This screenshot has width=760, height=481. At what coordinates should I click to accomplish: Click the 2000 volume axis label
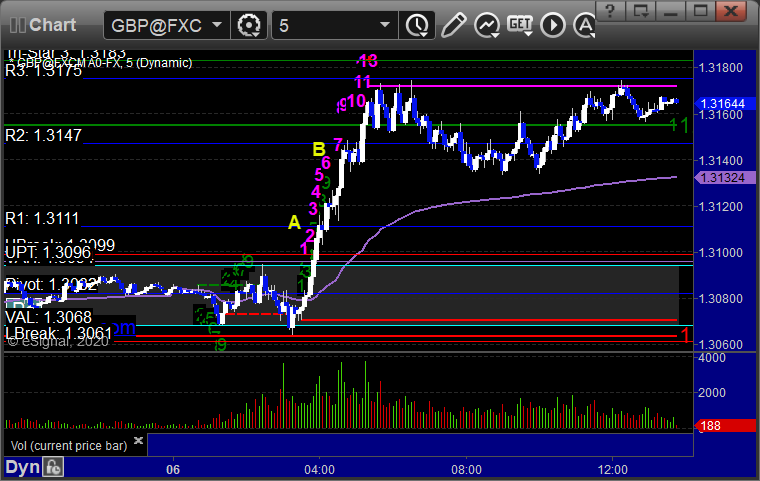point(712,393)
